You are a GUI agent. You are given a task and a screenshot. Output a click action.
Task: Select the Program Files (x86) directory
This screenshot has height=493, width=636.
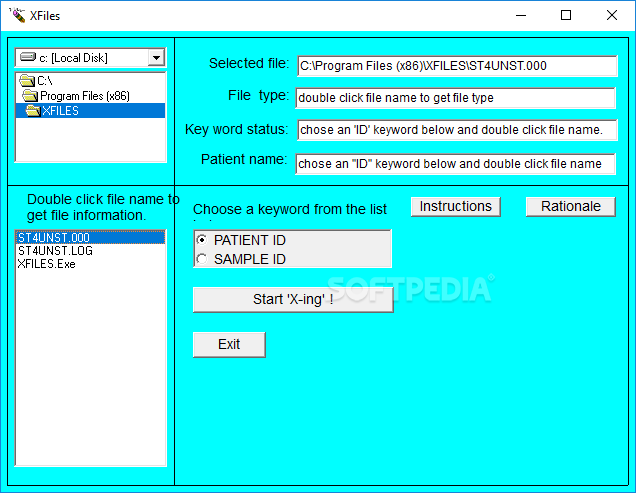tap(90, 96)
